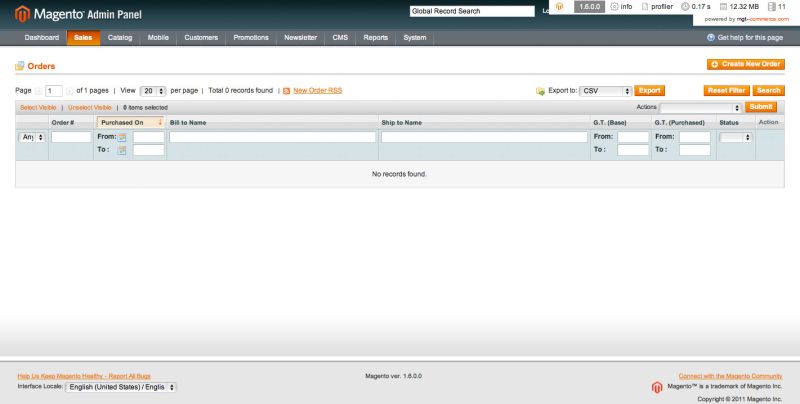Click the profiler document icon
The height and width of the screenshot is (404, 800).
[645, 7]
